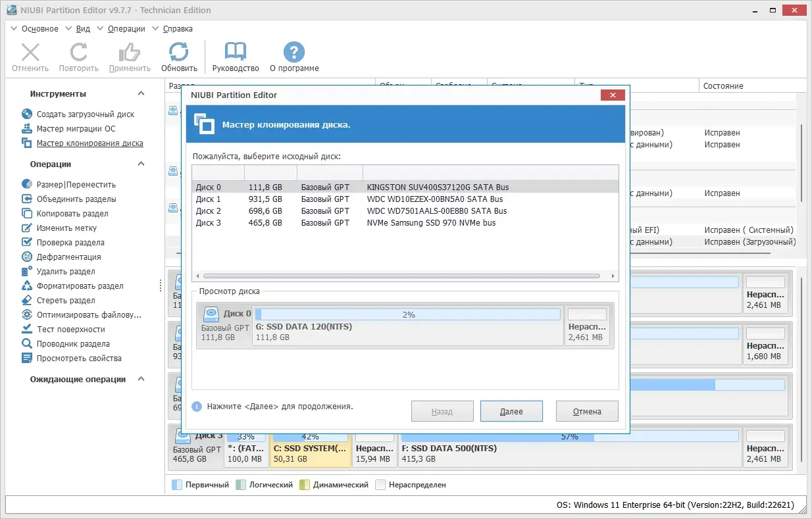812x519 pixels.
Task: Select Тест поверхности operation
Action: 70,330
